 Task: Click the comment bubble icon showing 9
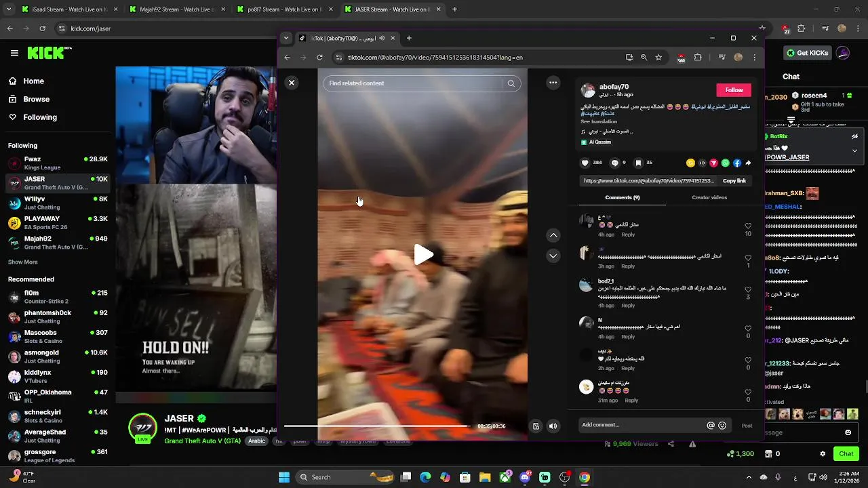pyautogui.click(x=615, y=163)
